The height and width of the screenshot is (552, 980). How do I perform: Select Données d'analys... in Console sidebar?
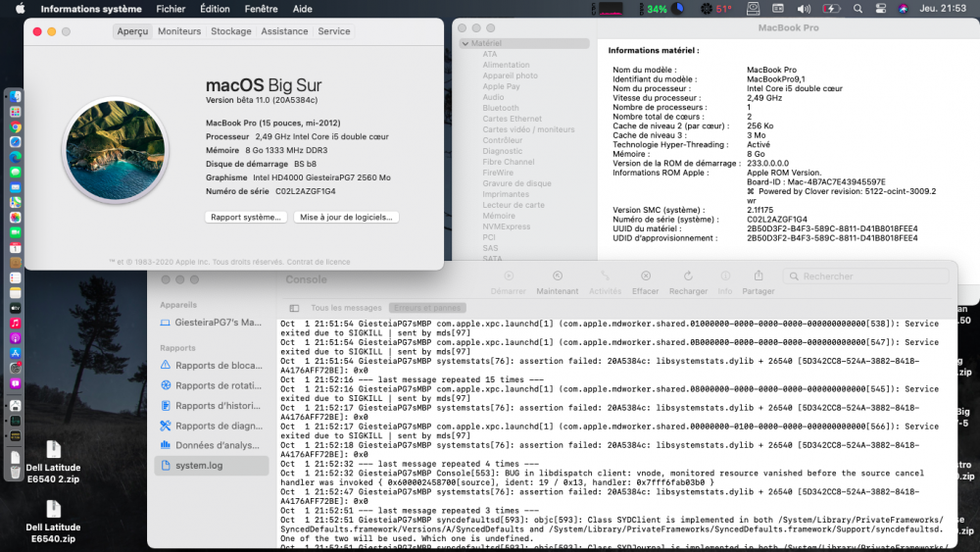pos(212,445)
